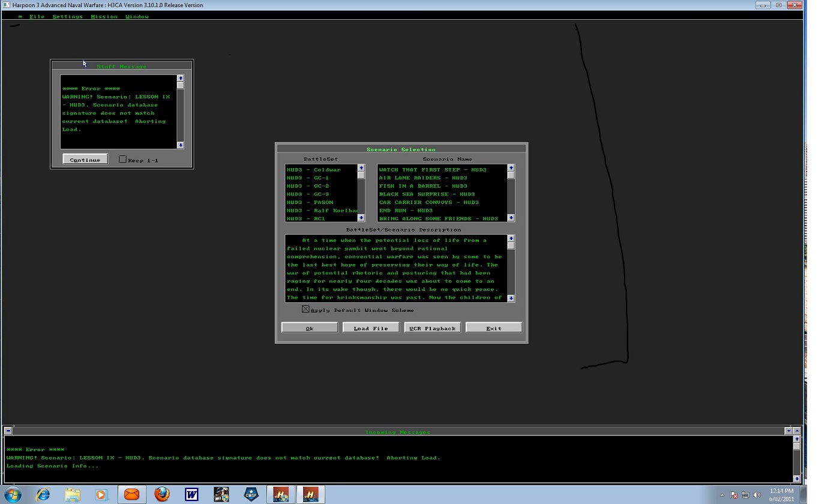Open the orange mail envelope taskbar app
The image size is (830, 504).
tap(132, 494)
